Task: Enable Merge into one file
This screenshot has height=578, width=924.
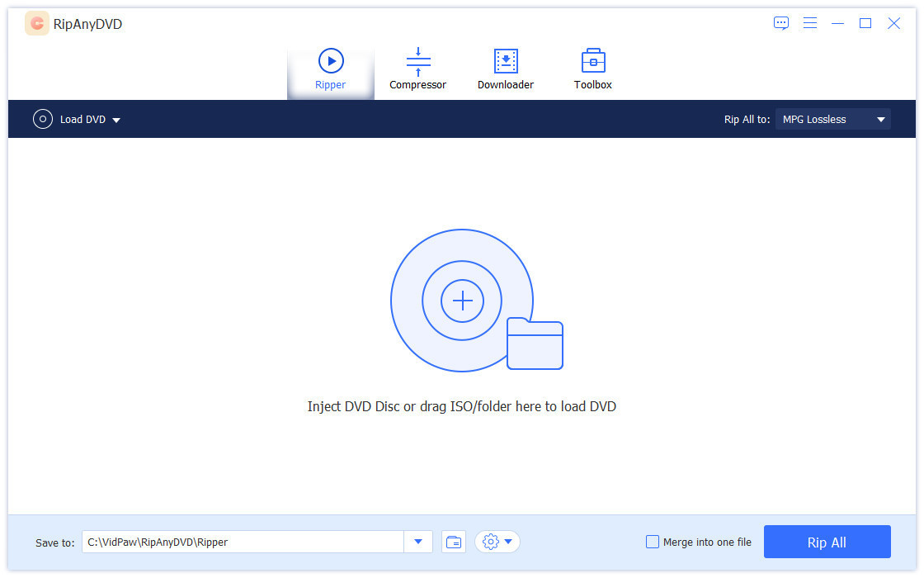Action: (x=653, y=542)
